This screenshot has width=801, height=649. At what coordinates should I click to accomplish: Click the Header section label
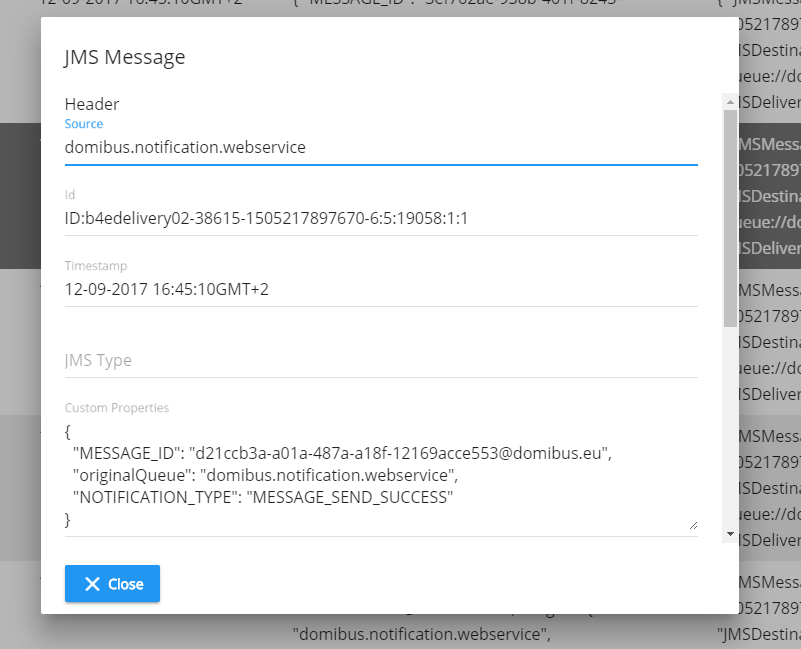(92, 104)
